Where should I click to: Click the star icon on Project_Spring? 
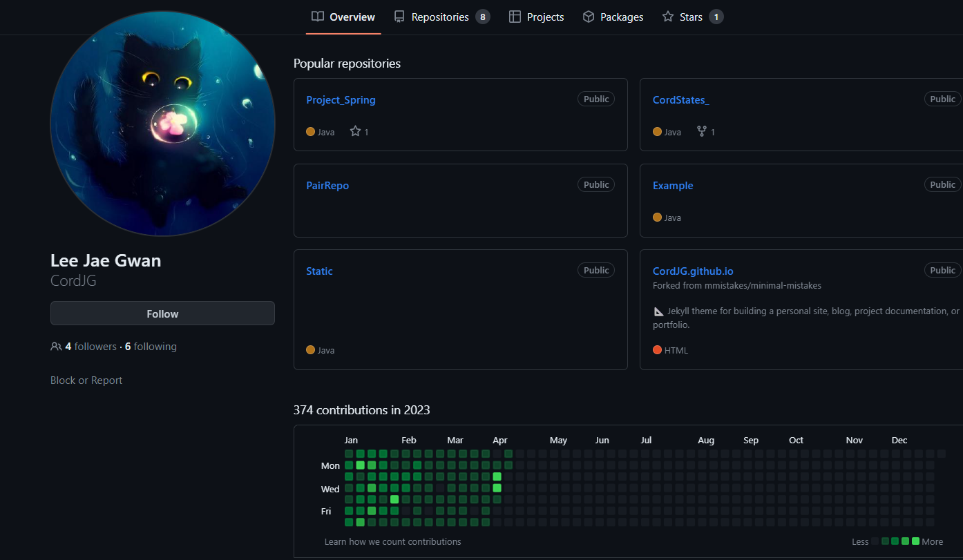(355, 131)
